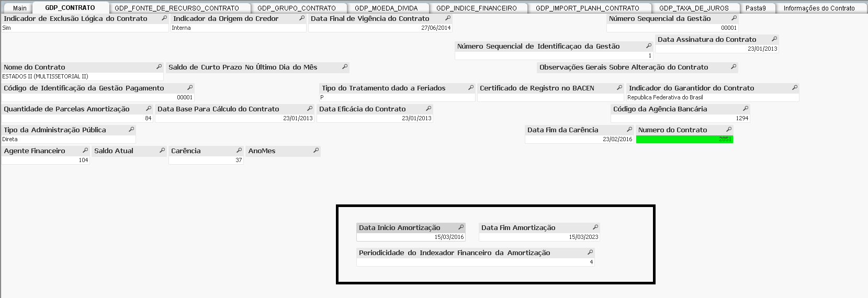Image resolution: width=868 pixels, height=298 pixels.
Task: Open search in Indicador de Exclusão Lógica do Contrato
Action: (164, 18)
